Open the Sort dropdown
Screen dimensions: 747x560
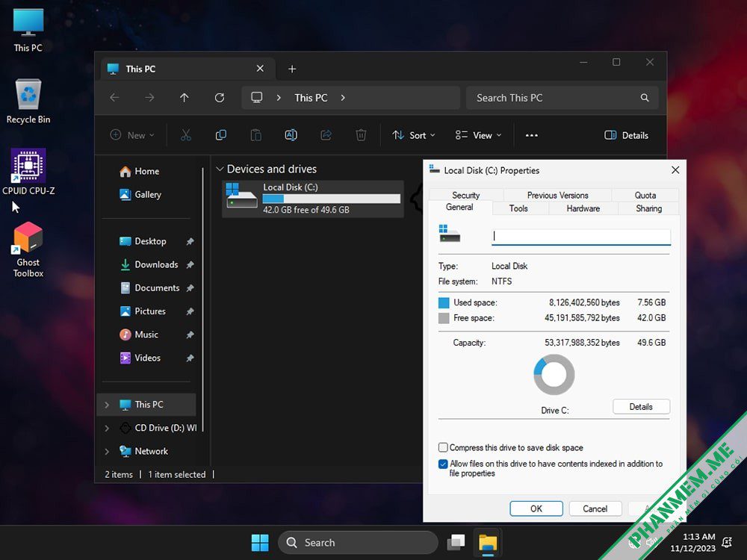414,135
